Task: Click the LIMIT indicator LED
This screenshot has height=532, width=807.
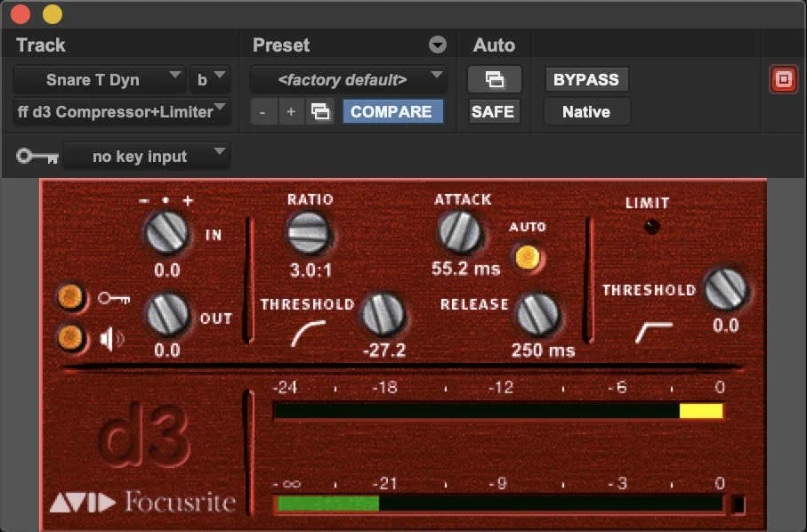Action: tap(651, 226)
